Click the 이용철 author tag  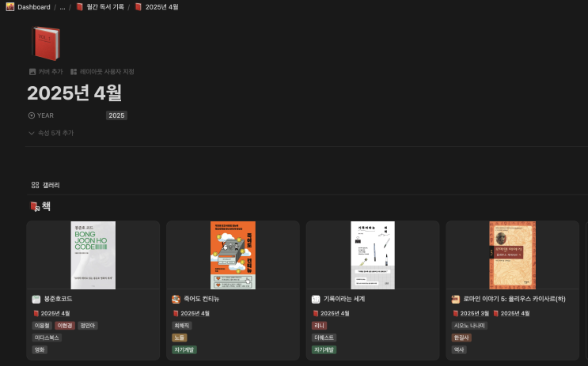(42, 326)
